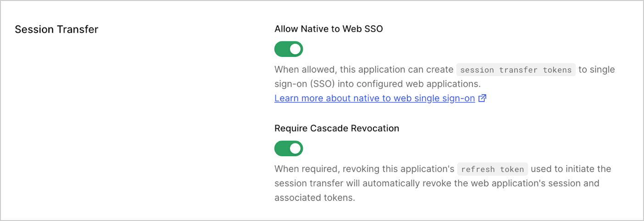Click the external link icon beside Learn more

pos(482,98)
